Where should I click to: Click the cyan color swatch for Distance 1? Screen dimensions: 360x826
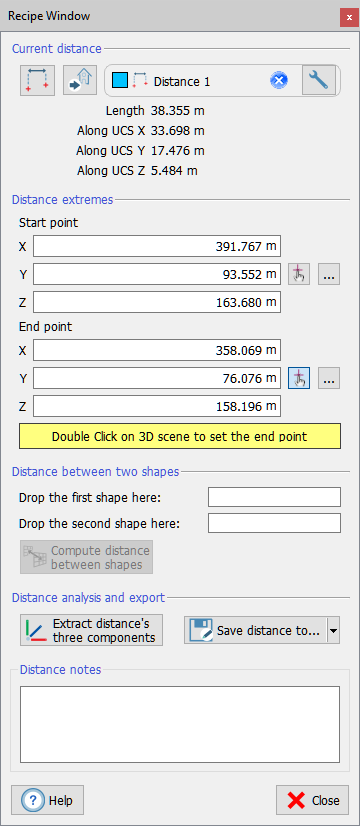(120, 81)
